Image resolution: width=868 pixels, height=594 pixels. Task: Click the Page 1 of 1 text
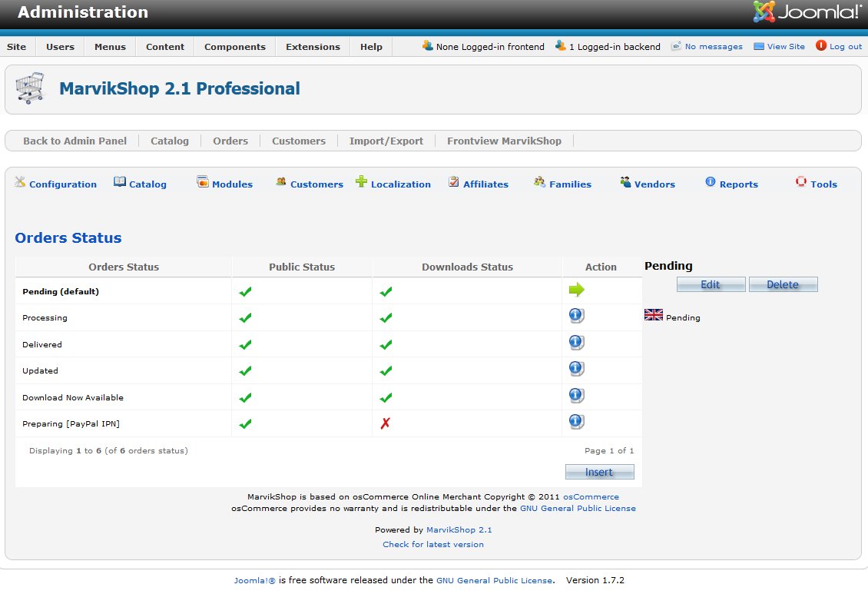tap(609, 450)
